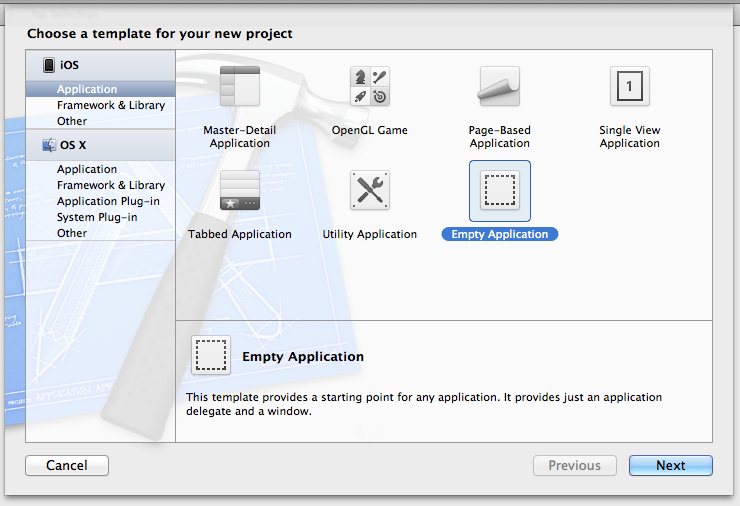Viewport: 740px width, 506px height.
Task: Open iOS Framework & Library category
Action: (110, 105)
